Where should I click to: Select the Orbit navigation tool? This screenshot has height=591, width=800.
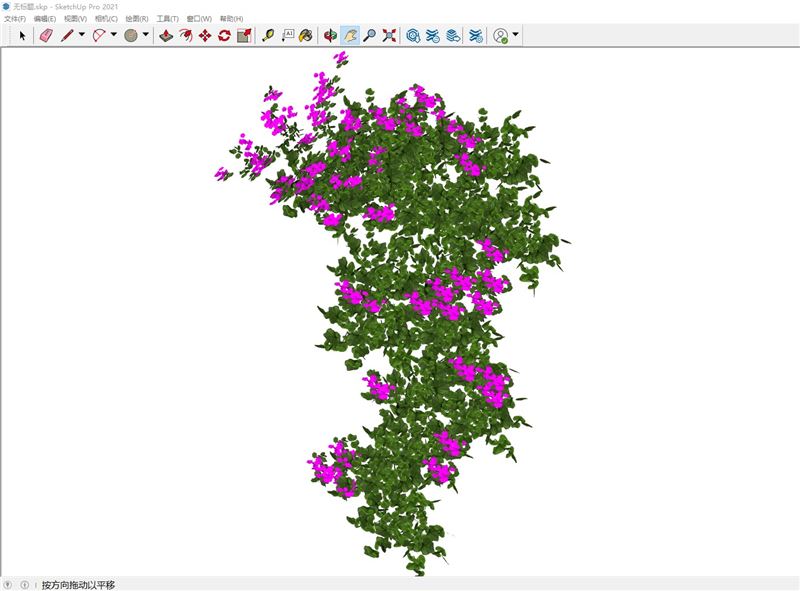(329, 36)
